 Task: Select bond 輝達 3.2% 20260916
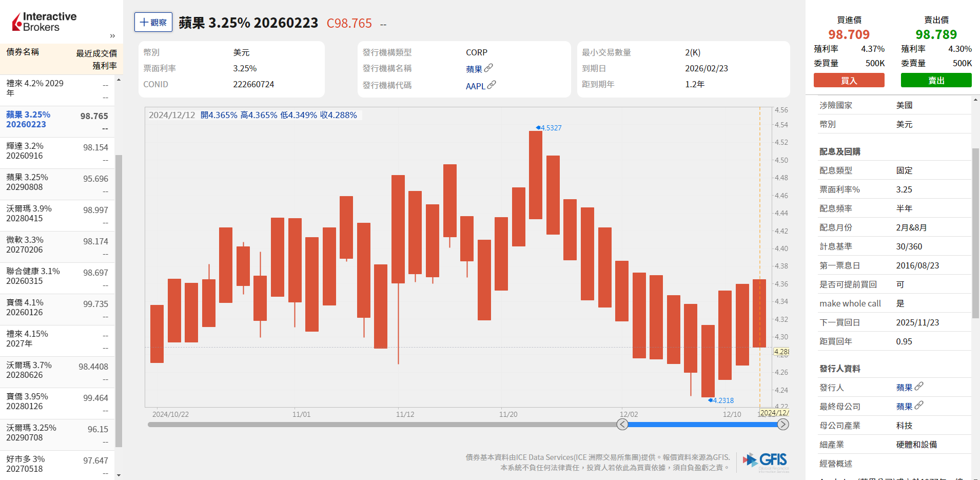coord(57,153)
